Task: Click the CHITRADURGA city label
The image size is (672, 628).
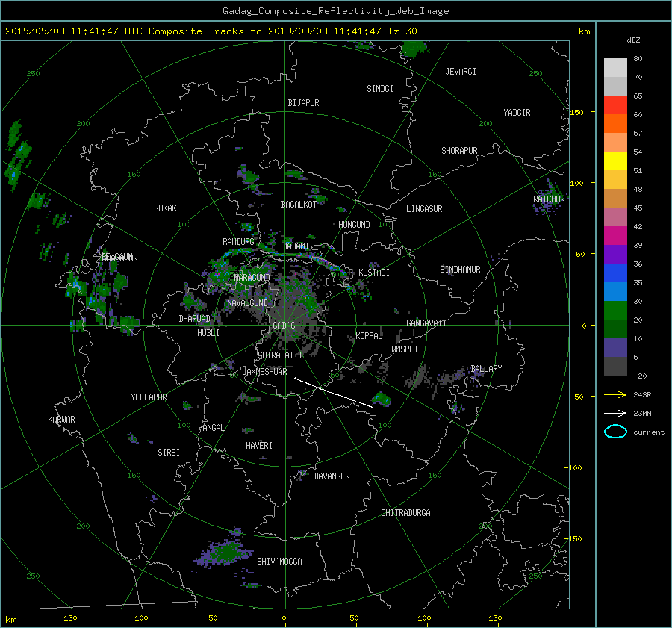Action: click(406, 513)
